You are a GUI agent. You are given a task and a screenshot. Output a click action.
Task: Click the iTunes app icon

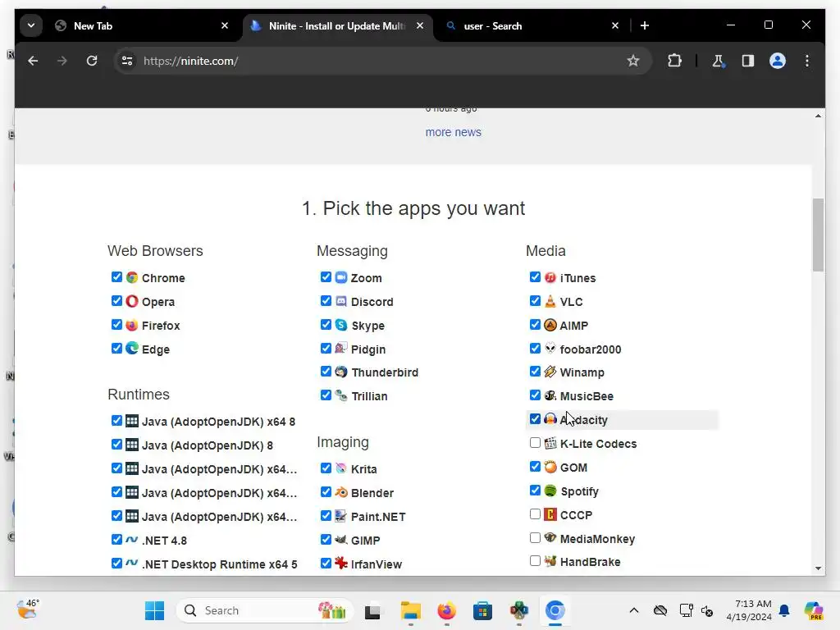[x=550, y=277]
